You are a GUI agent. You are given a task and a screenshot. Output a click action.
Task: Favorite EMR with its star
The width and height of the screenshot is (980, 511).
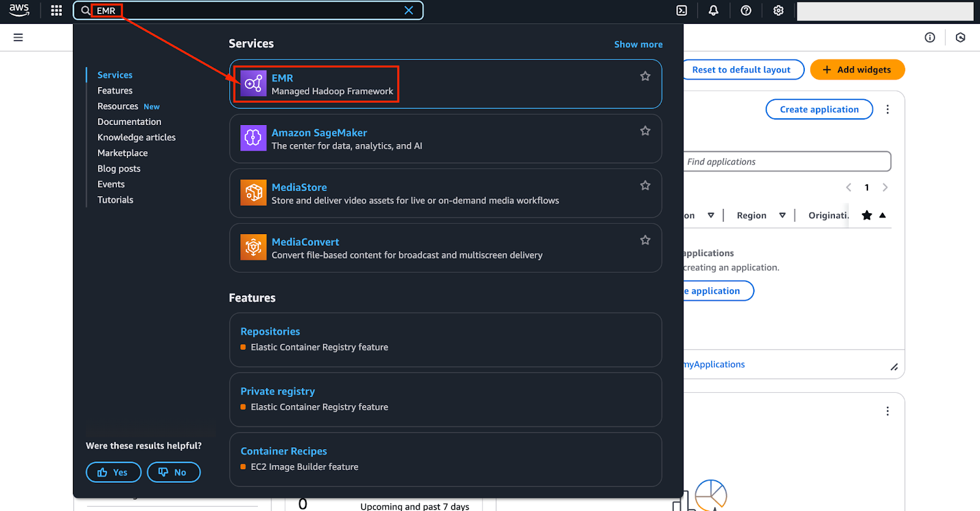pyautogui.click(x=645, y=76)
